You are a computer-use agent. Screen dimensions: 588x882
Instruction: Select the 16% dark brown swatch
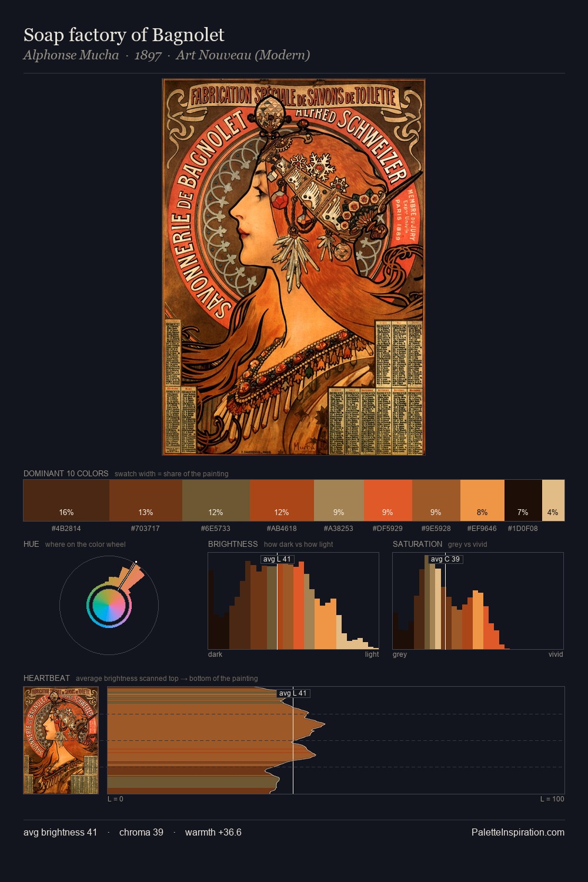pyautogui.click(x=66, y=500)
